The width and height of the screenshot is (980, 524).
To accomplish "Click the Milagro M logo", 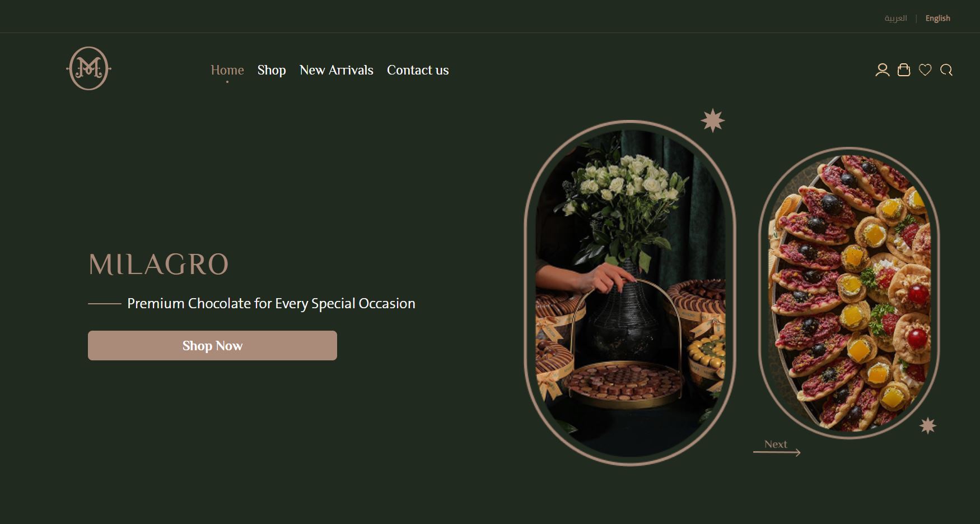I will (x=88, y=68).
